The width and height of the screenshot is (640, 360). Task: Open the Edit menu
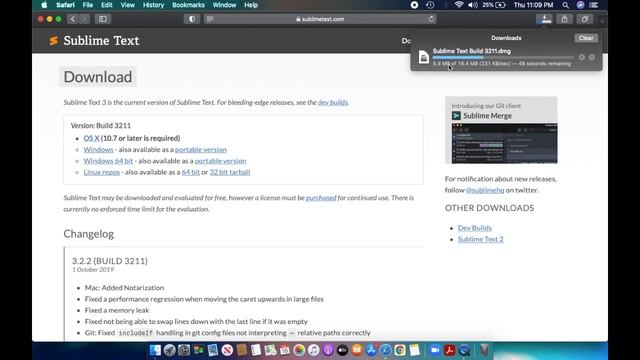[x=107, y=5]
